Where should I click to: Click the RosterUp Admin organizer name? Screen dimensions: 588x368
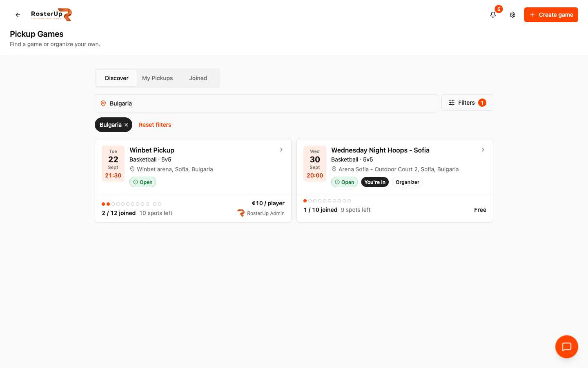pos(266,213)
